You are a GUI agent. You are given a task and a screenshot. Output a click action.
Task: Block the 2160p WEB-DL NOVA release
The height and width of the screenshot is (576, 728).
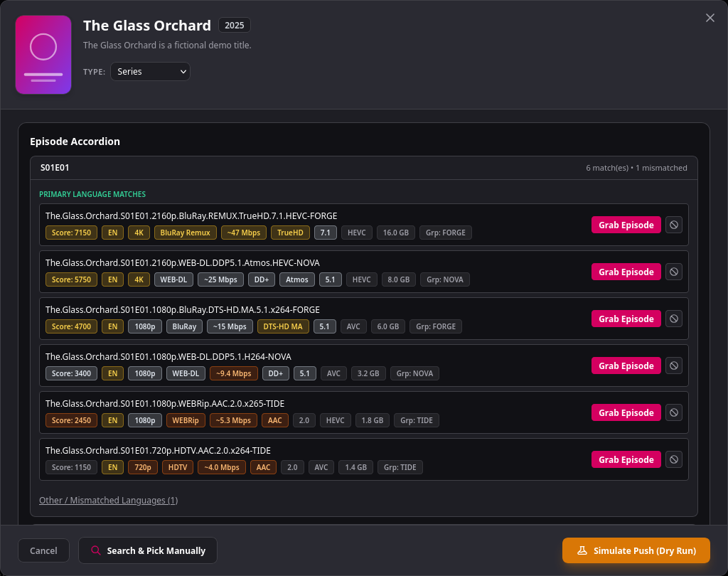point(674,272)
